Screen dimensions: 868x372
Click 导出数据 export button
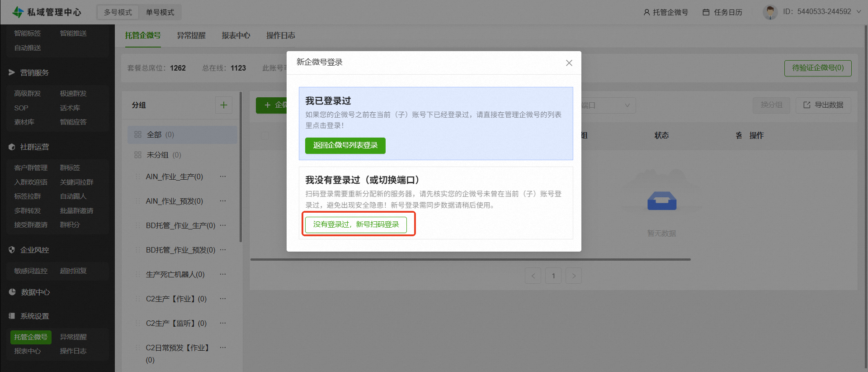(x=823, y=105)
